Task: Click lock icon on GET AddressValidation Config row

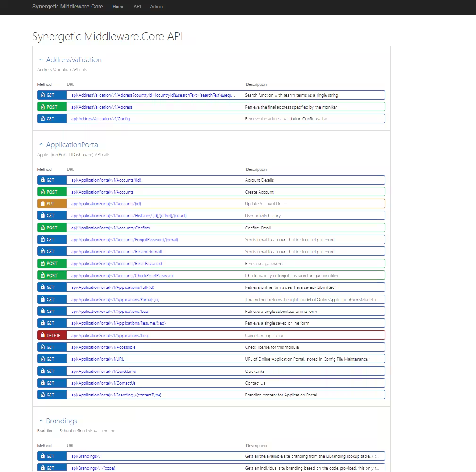Action: 42,119
